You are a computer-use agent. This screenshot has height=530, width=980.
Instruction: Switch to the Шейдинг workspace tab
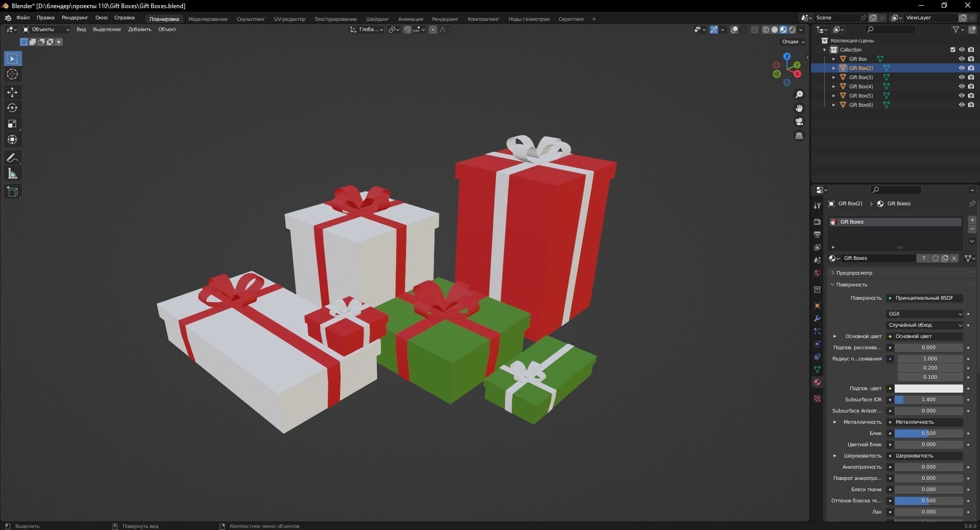[377, 19]
